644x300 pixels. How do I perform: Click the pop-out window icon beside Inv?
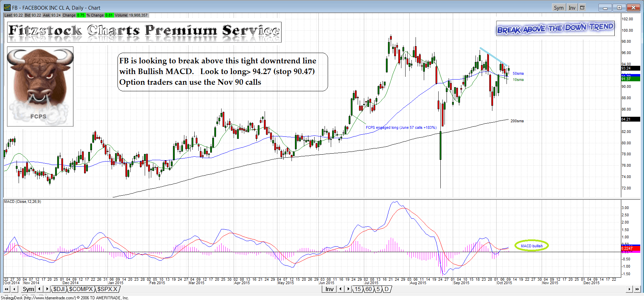[582, 8]
